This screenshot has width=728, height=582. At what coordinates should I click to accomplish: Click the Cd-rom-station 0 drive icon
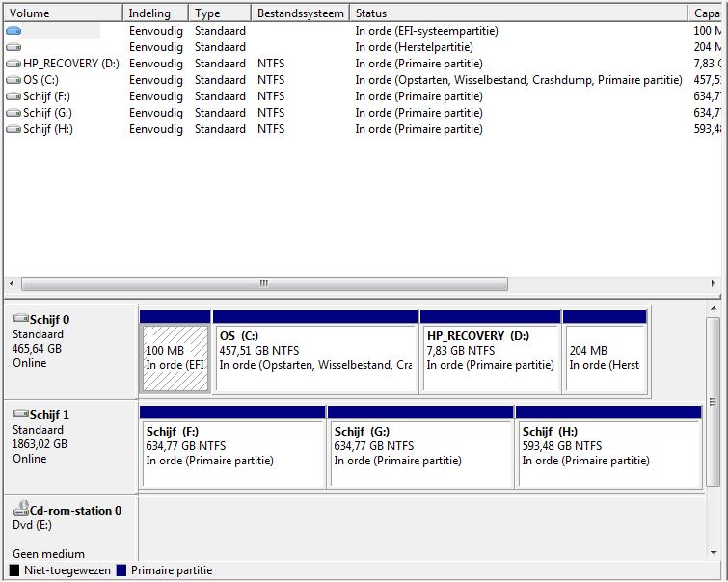point(20,511)
